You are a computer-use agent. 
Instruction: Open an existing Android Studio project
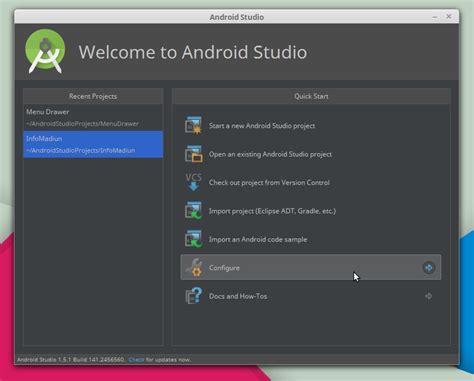click(311, 154)
